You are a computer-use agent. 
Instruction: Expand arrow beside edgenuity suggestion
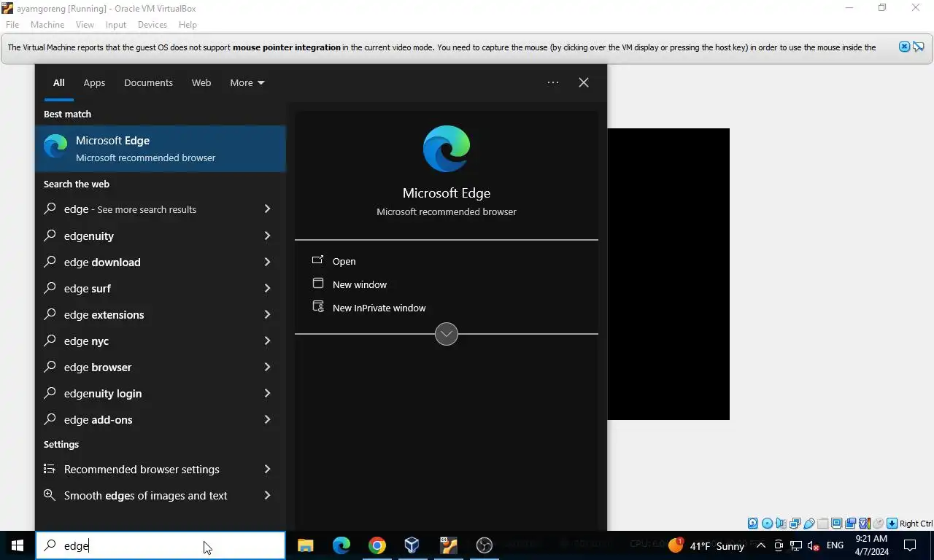click(x=267, y=236)
